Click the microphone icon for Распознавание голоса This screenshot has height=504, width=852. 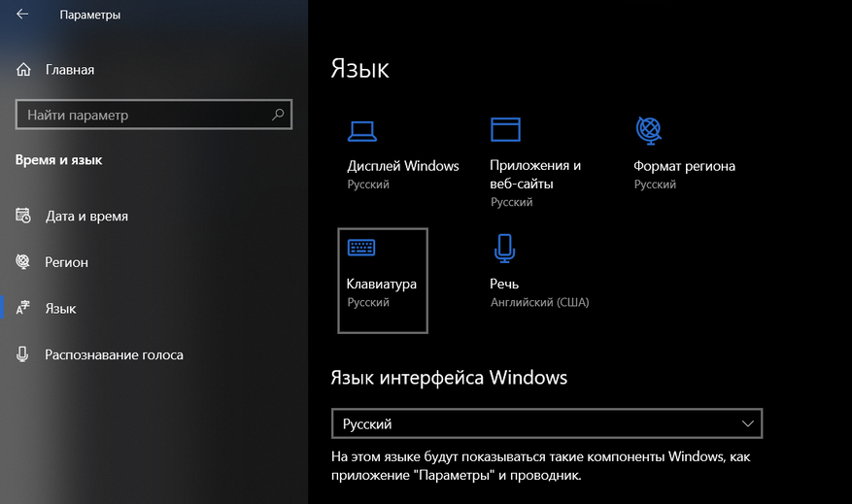(22, 354)
